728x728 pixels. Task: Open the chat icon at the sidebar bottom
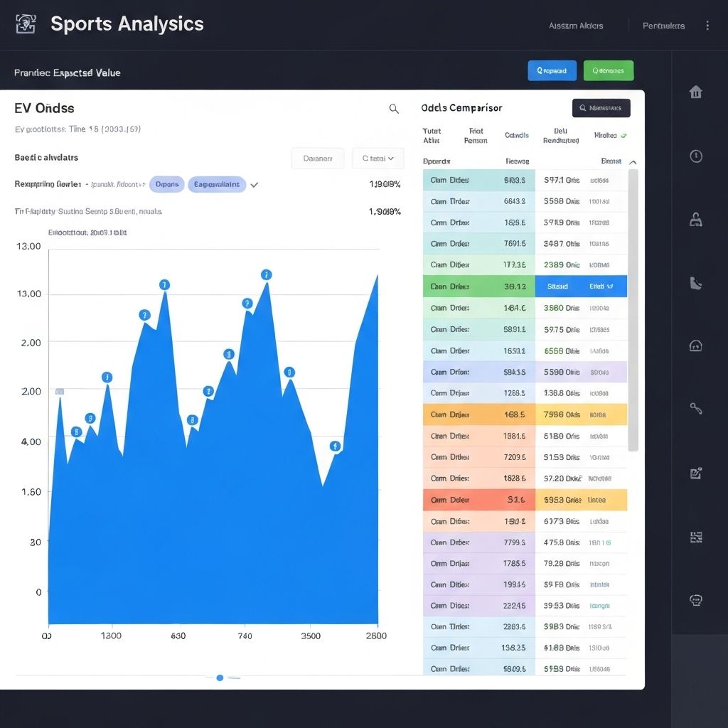pos(696,599)
